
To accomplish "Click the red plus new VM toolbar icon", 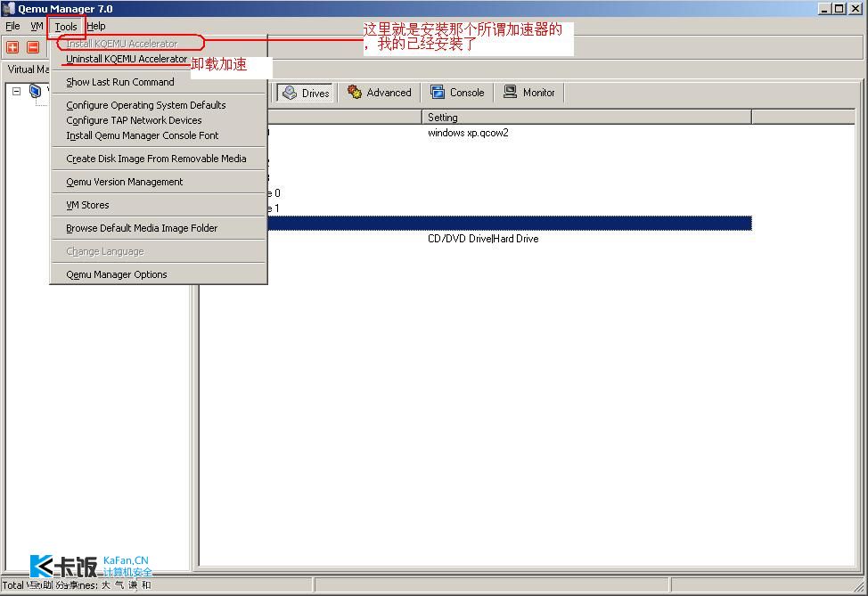I will coord(12,47).
